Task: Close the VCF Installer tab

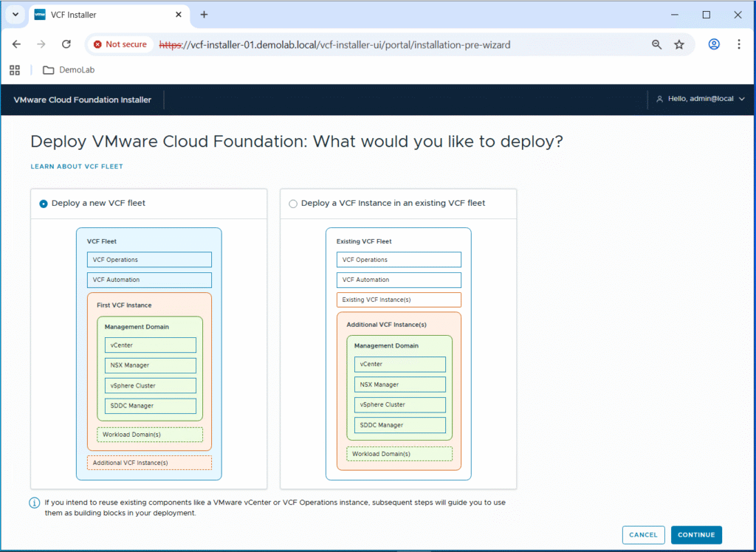Action: pos(179,15)
